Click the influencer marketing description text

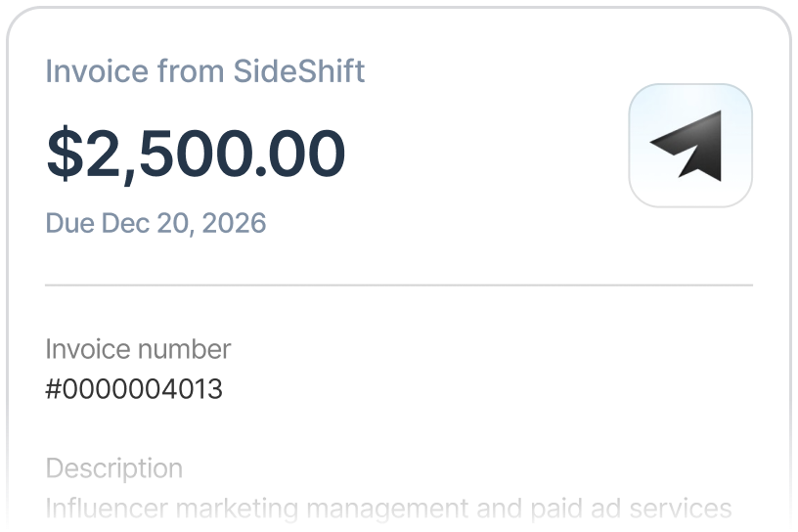pyautogui.click(x=388, y=509)
